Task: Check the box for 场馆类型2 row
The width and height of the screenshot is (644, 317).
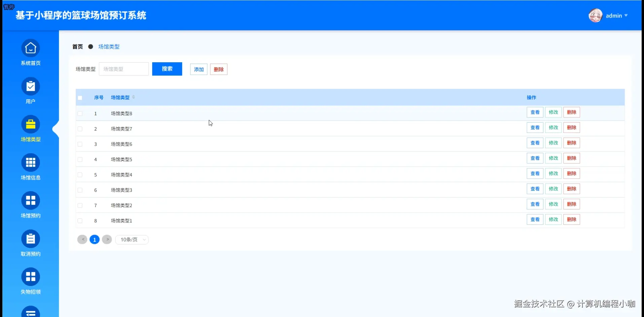Action: (80, 206)
